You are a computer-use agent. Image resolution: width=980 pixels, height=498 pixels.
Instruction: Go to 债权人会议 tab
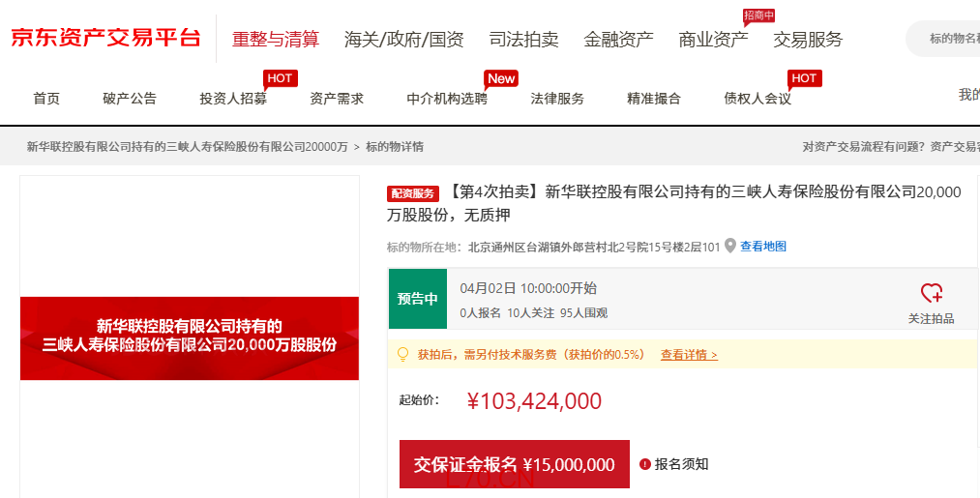tap(757, 98)
